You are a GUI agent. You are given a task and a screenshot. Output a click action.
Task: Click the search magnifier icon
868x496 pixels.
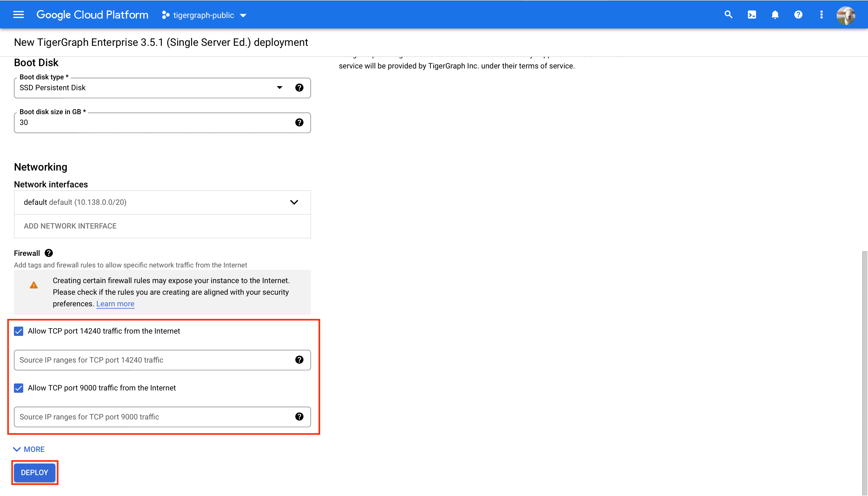[x=728, y=15]
